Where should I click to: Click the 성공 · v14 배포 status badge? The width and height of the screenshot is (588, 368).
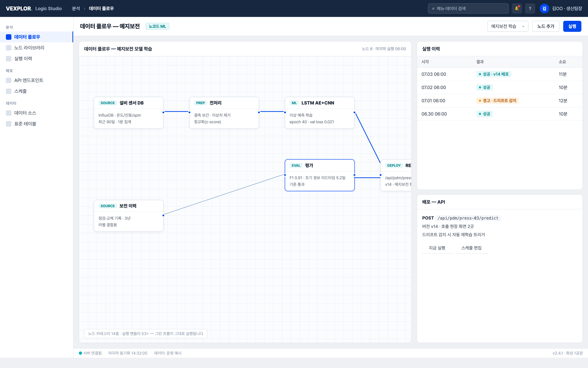[494, 74]
